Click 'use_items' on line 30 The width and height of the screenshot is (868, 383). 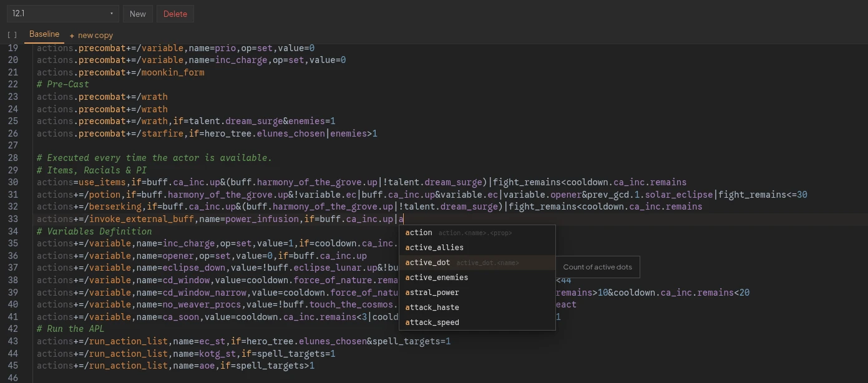point(102,182)
